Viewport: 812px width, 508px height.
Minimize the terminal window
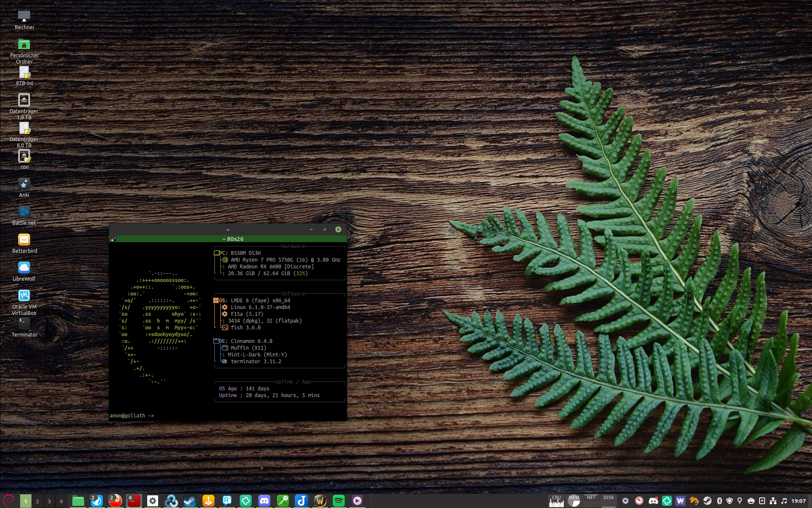tap(311, 229)
